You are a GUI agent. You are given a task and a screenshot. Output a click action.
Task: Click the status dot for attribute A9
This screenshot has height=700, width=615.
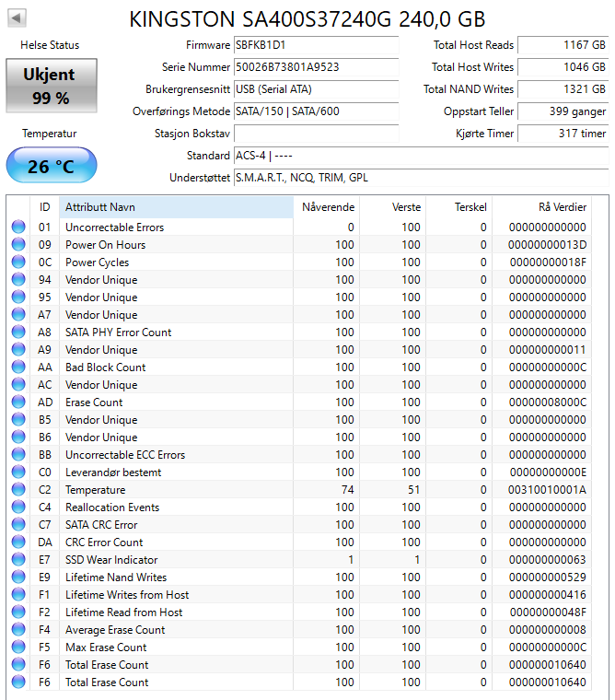click(x=18, y=349)
